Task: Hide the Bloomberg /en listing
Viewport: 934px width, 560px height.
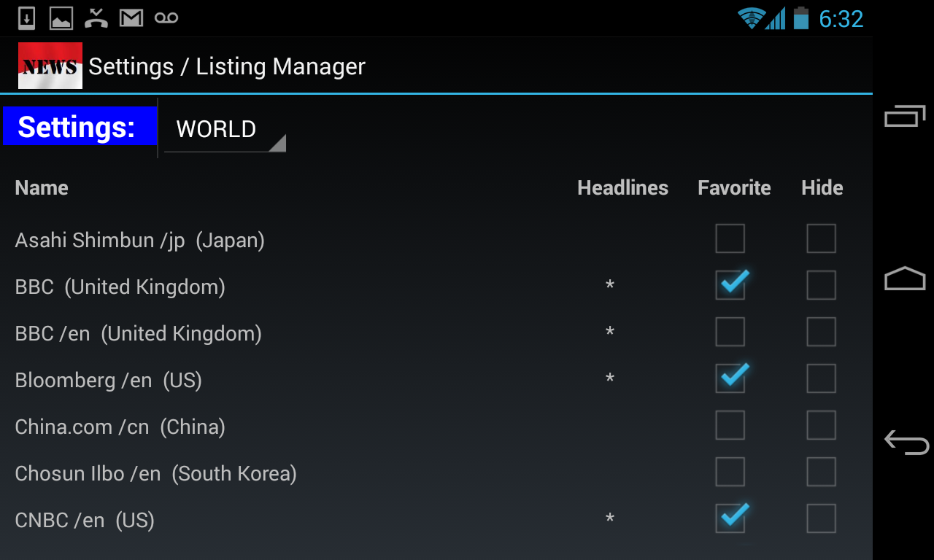Action: (821, 378)
